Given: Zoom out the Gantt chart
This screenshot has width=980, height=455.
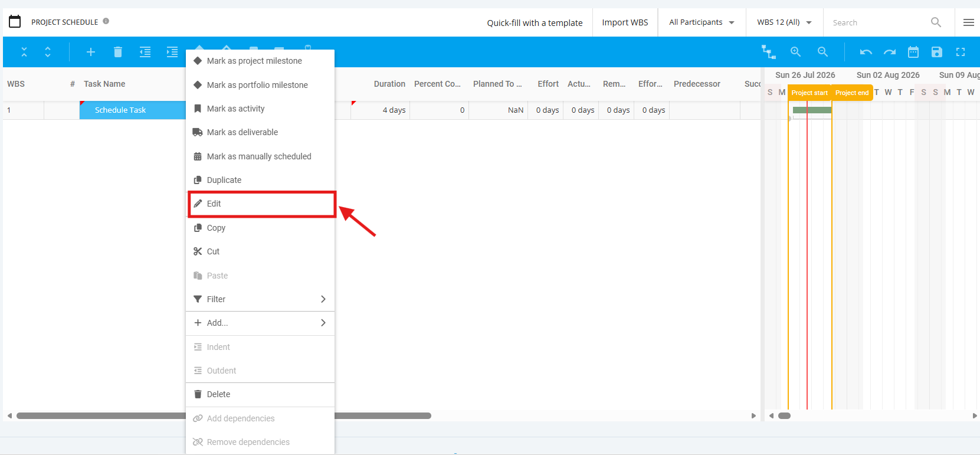Looking at the screenshot, I should (x=823, y=52).
